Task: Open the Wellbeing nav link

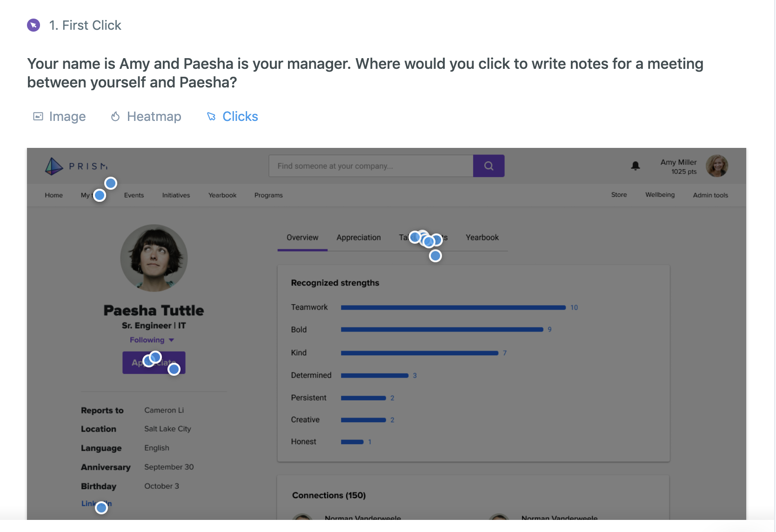Action: point(660,195)
